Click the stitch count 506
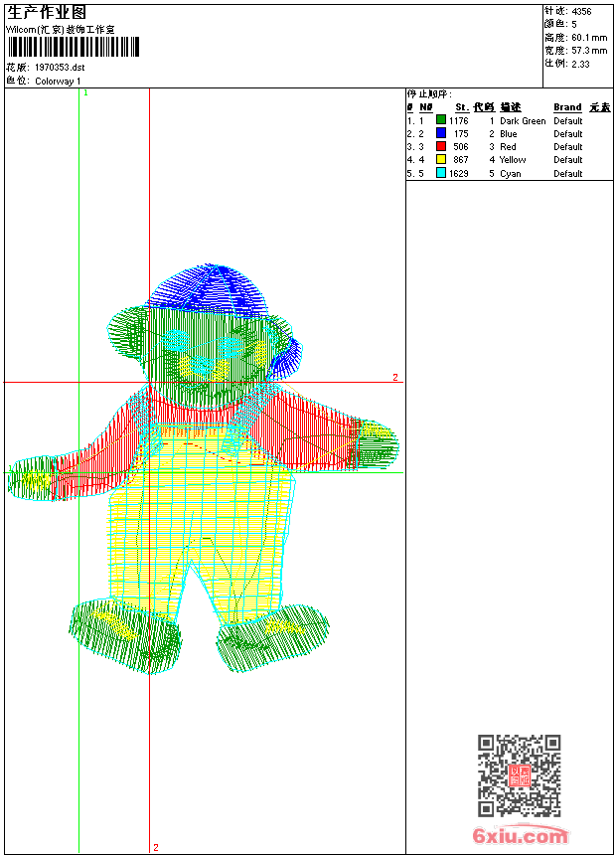This screenshot has height=855, width=616. pyautogui.click(x=461, y=147)
